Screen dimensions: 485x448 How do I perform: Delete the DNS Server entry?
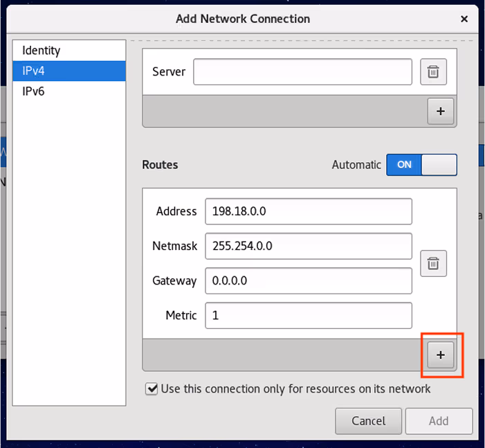[x=433, y=71]
